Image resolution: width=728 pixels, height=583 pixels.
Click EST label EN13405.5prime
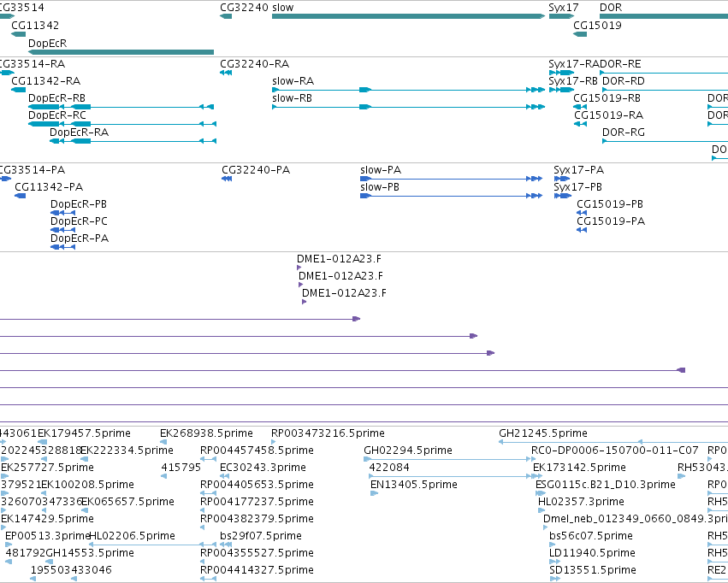[414, 486]
